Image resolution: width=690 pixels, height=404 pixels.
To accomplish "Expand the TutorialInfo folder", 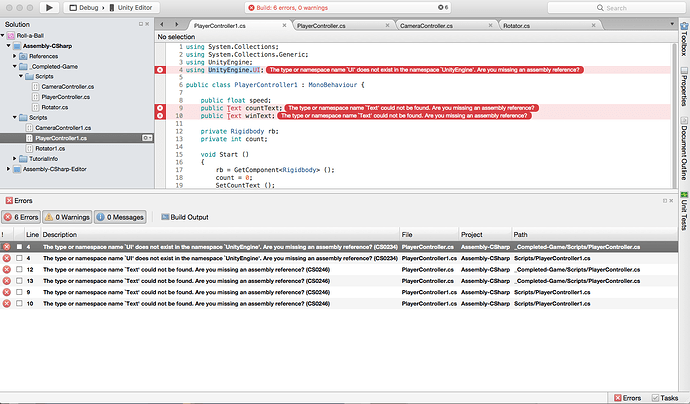I will click(x=15, y=158).
